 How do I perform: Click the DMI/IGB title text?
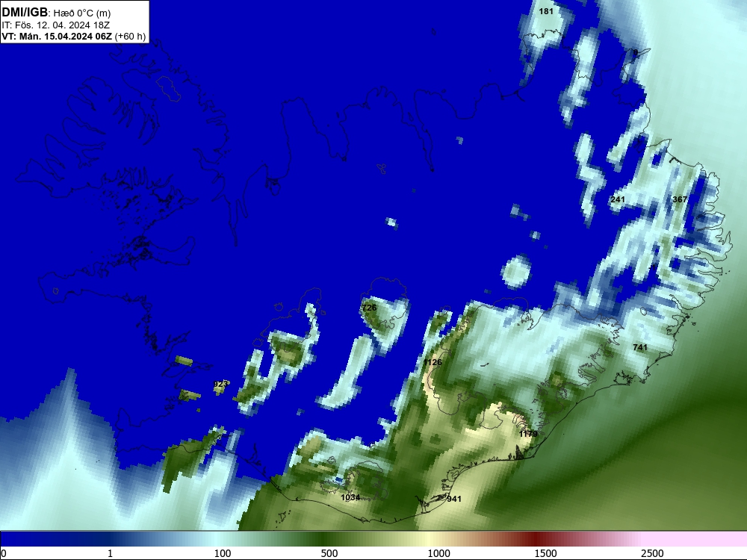coord(25,13)
